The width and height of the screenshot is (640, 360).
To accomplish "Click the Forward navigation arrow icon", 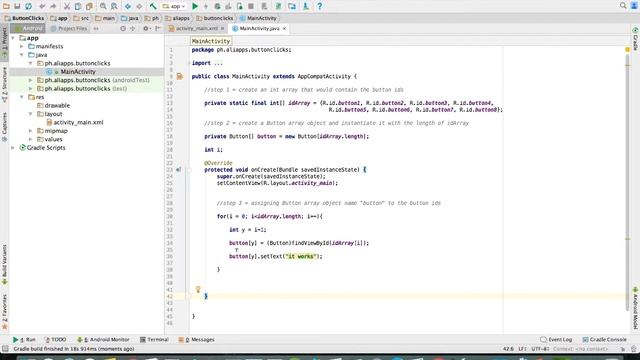I will point(139,6).
